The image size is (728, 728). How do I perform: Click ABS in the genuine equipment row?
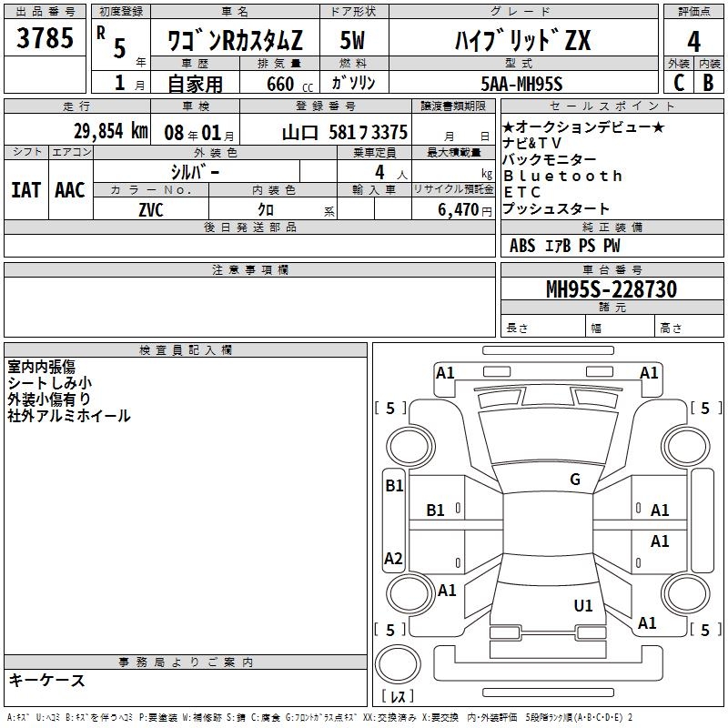click(522, 246)
